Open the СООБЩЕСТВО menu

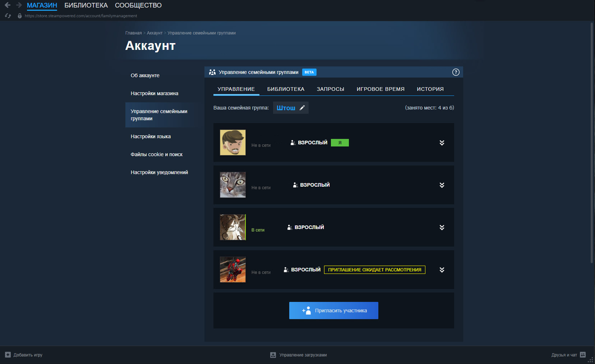click(x=138, y=5)
